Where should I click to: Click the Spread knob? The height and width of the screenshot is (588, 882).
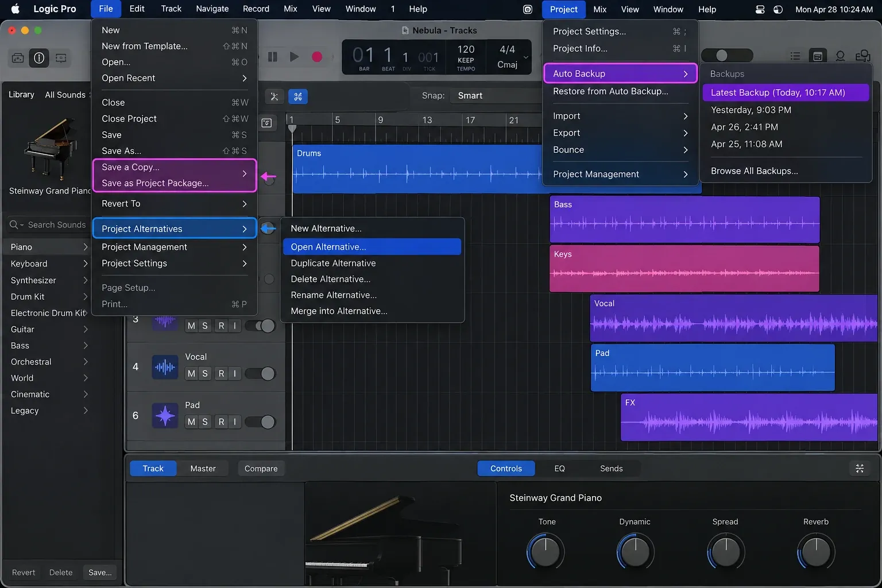(x=726, y=552)
